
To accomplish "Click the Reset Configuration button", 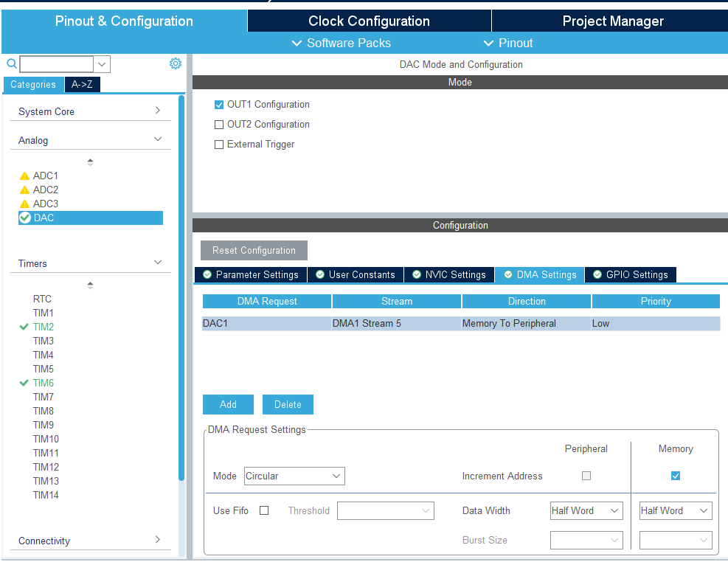I will point(254,250).
